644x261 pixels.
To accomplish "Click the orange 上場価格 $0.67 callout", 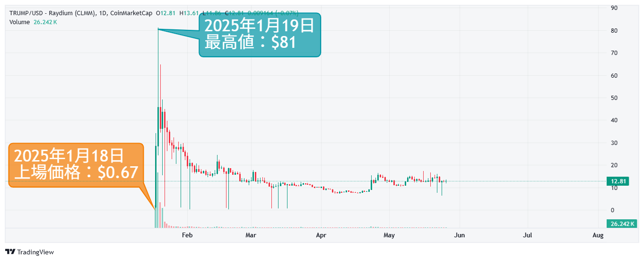I will (76, 164).
